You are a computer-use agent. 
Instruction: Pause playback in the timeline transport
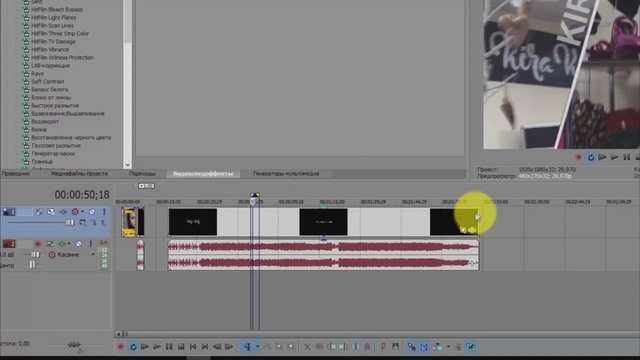tap(169, 347)
